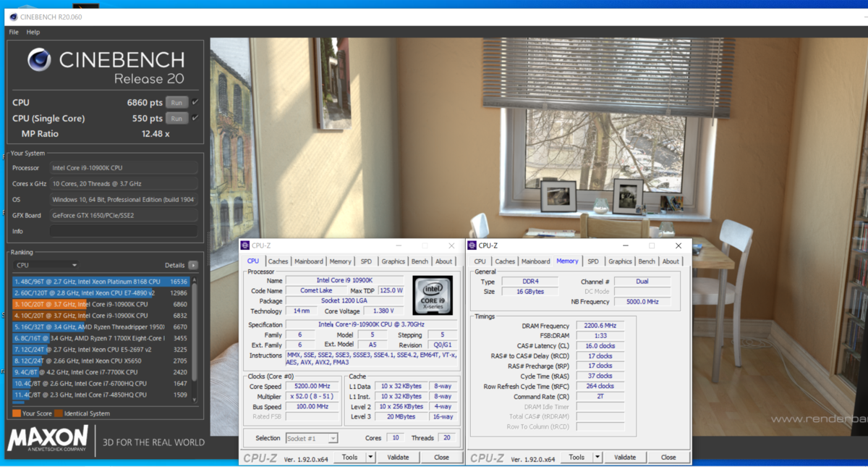Select the Xeon E5-2697 v2 ranking row
The height and width of the screenshot is (467, 868).
pyautogui.click(x=101, y=350)
